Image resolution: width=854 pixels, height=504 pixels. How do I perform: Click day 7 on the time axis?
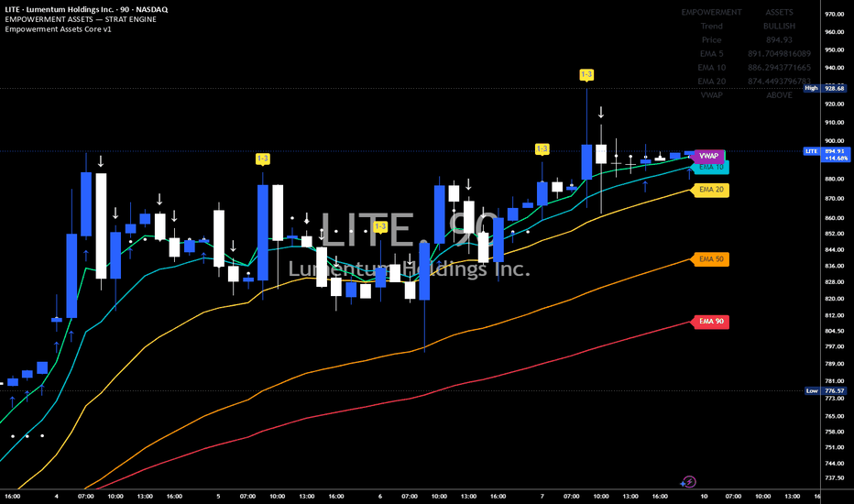[542, 497]
